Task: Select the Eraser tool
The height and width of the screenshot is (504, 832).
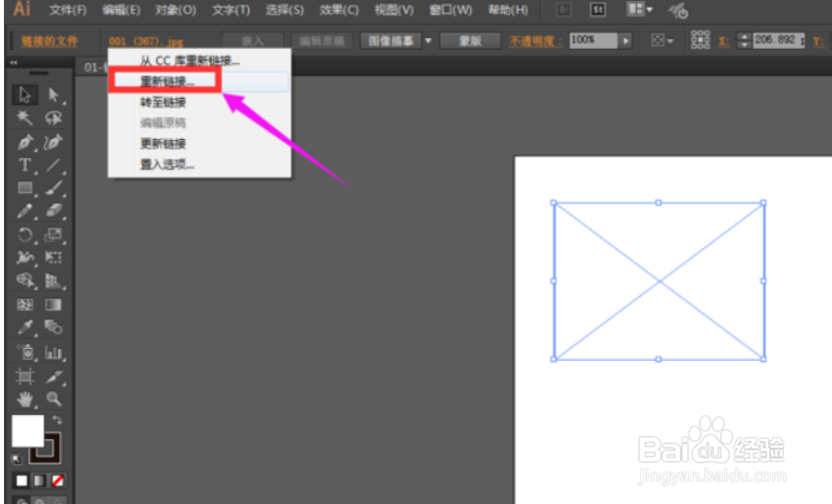Action: coord(53,211)
